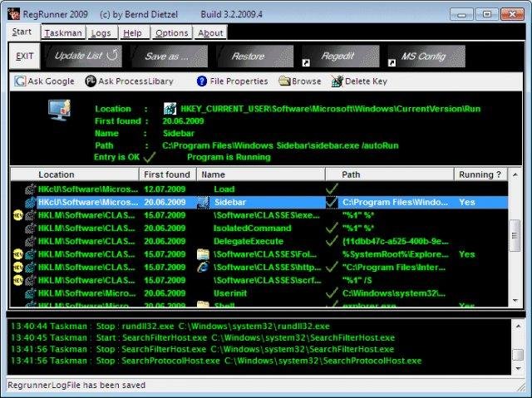This screenshot has height=398, width=532.
Task: Click the yellow NEW badge on the Fol... row
Action: pyautogui.click(x=18, y=254)
